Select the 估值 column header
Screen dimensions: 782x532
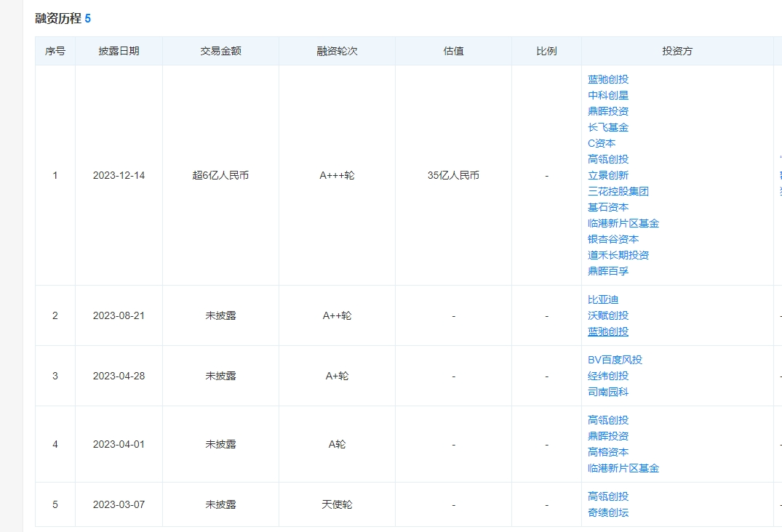pyautogui.click(x=453, y=51)
